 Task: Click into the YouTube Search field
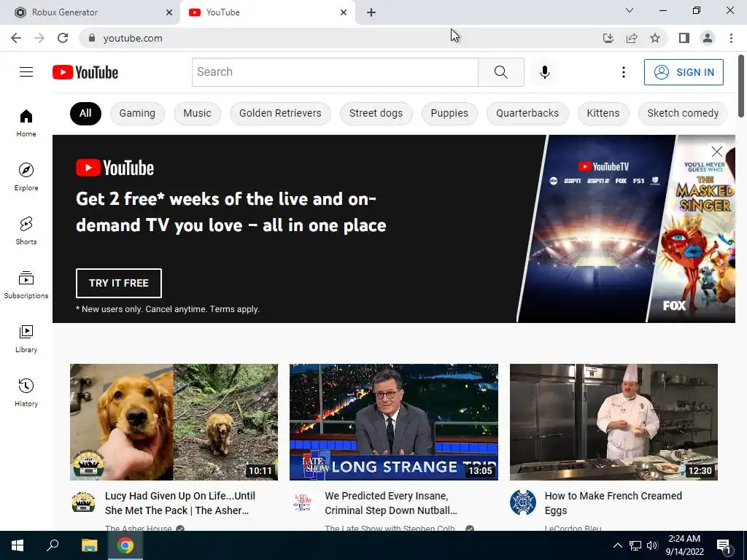tap(335, 72)
